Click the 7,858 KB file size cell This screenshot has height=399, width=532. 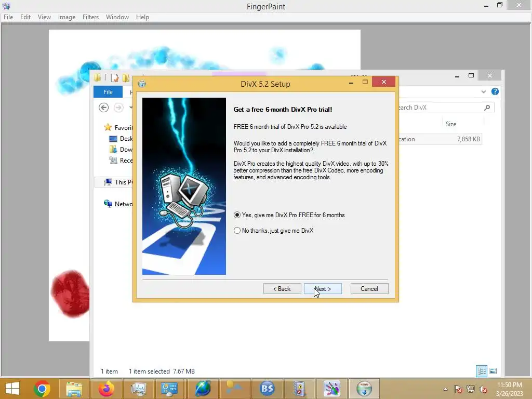468,139
